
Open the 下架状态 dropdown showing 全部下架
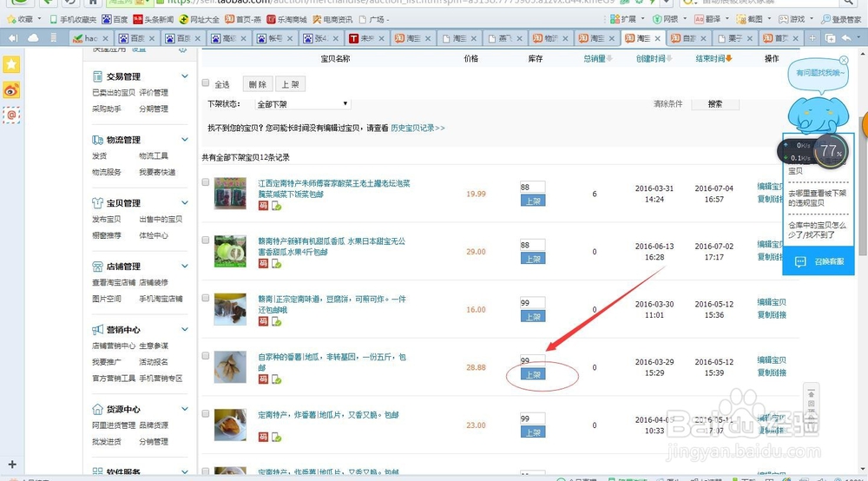point(302,103)
